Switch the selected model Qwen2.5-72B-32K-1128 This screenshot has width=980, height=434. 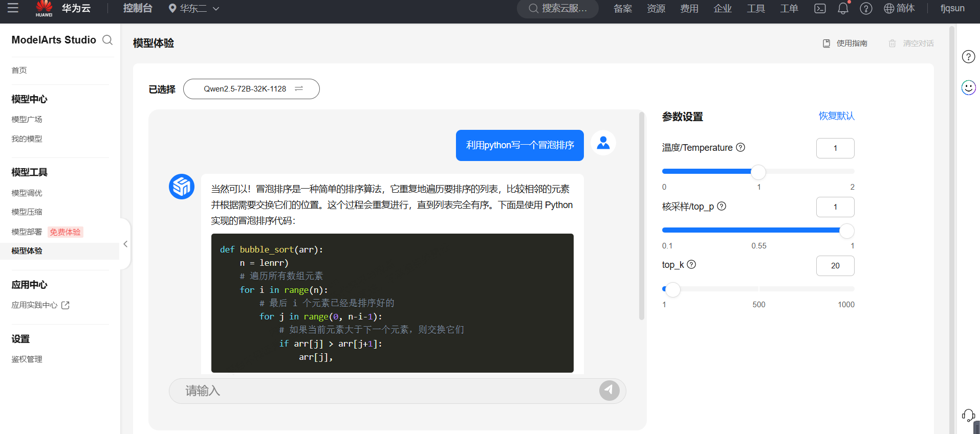click(x=251, y=89)
